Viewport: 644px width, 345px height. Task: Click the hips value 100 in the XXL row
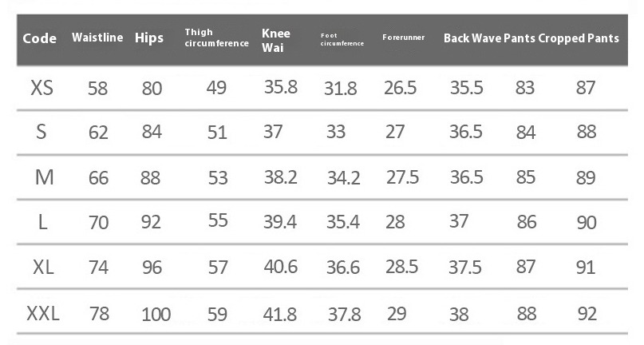[156, 314]
